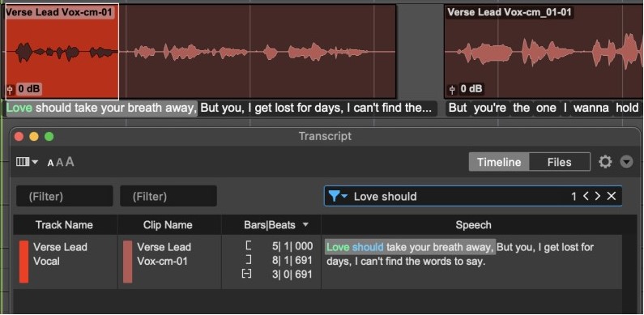Switch to the Files tab

tap(559, 162)
